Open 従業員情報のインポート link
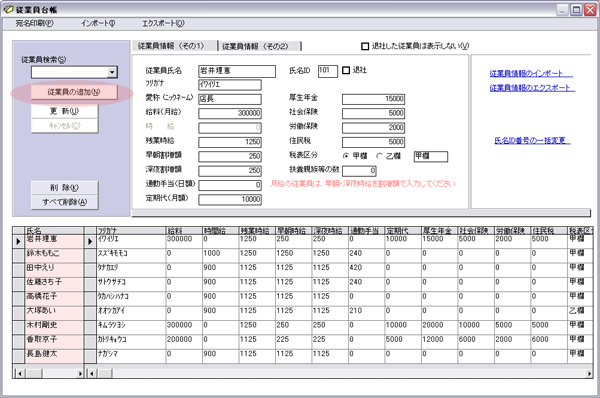The height and width of the screenshot is (398, 600). coord(531,73)
